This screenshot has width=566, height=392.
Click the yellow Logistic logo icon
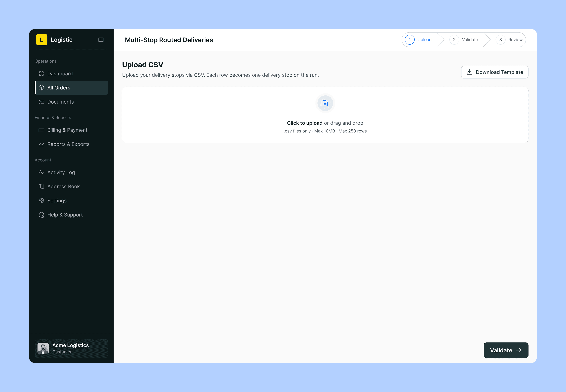[42, 40]
